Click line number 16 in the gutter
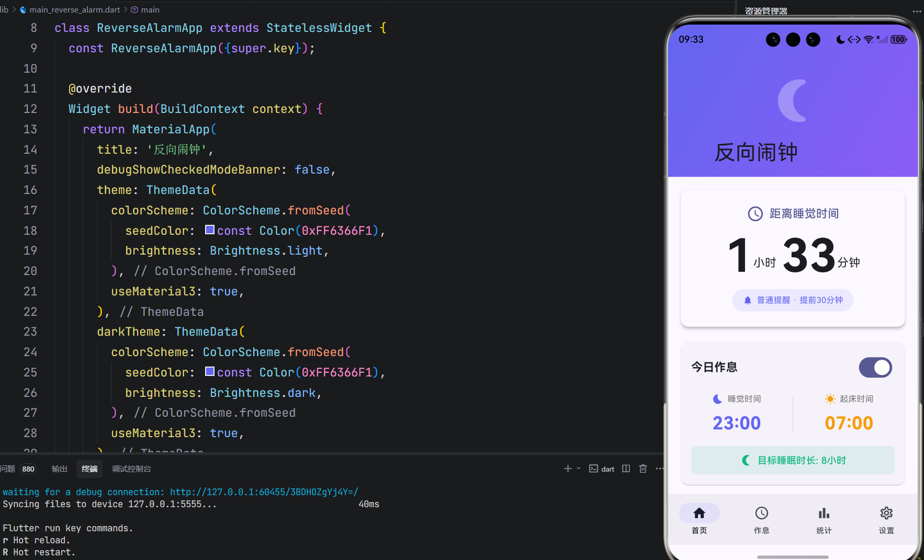The width and height of the screenshot is (924, 560). pyautogui.click(x=30, y=190)
